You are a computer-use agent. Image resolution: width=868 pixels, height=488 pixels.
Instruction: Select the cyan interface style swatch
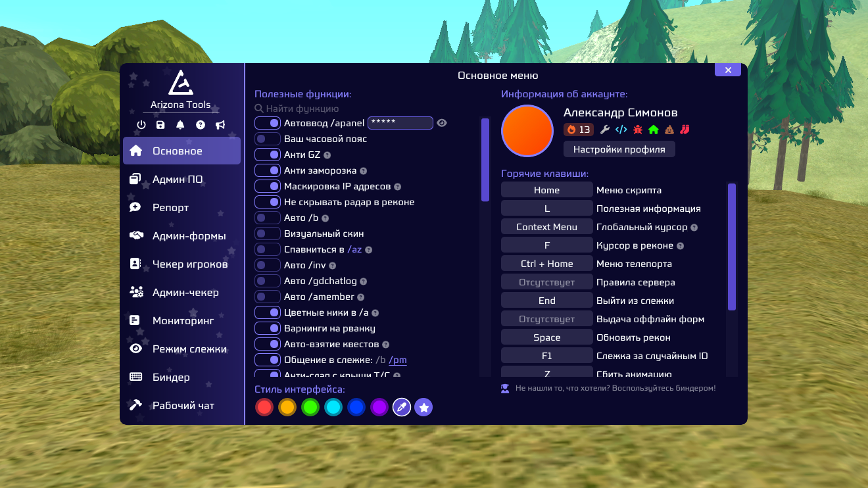[x=333, y=408]
